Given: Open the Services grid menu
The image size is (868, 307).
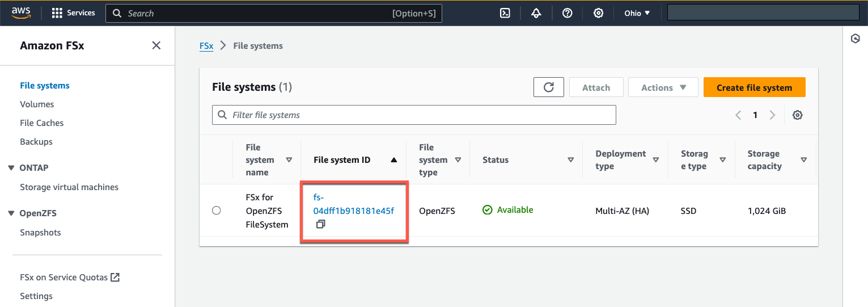Looking at the screenshot, I should point(73,13).
